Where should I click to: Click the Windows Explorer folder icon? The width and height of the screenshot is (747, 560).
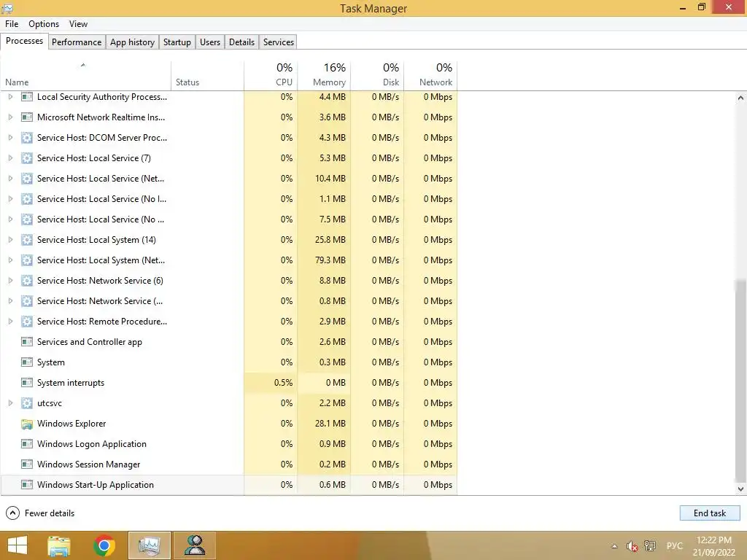tap(27, 424)
